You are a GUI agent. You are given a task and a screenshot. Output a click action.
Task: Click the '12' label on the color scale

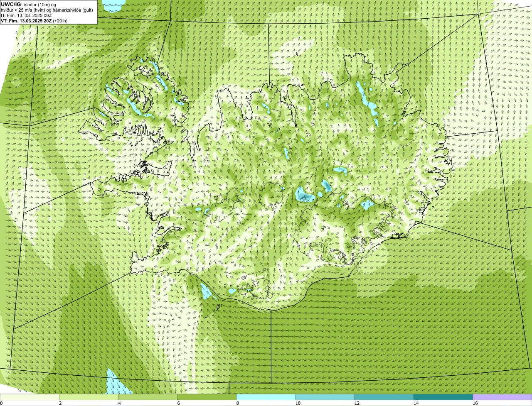coord(357,403)
